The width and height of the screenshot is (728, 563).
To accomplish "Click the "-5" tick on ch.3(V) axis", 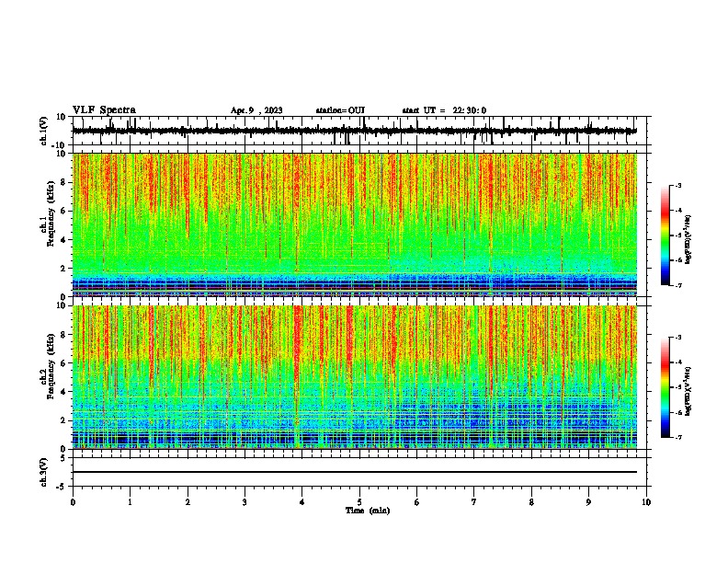I will [62, 487].
